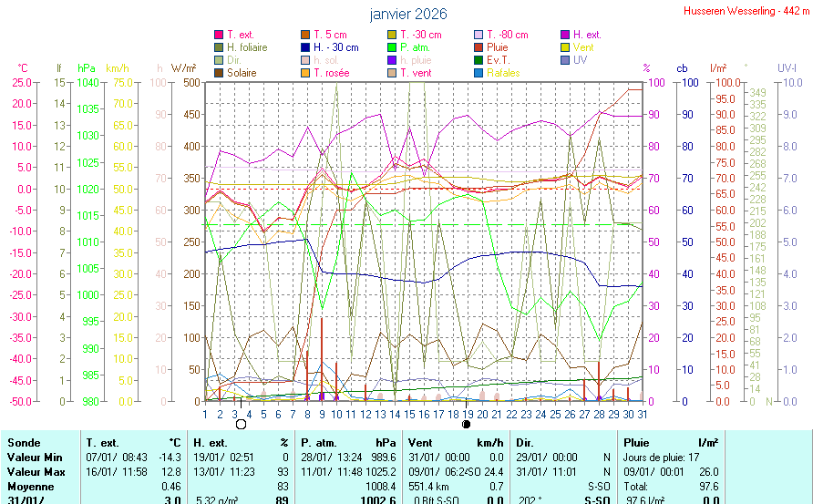Screen dimensions: 813x504
Task: Click the P. atm. column header in table
Action: 319,442
